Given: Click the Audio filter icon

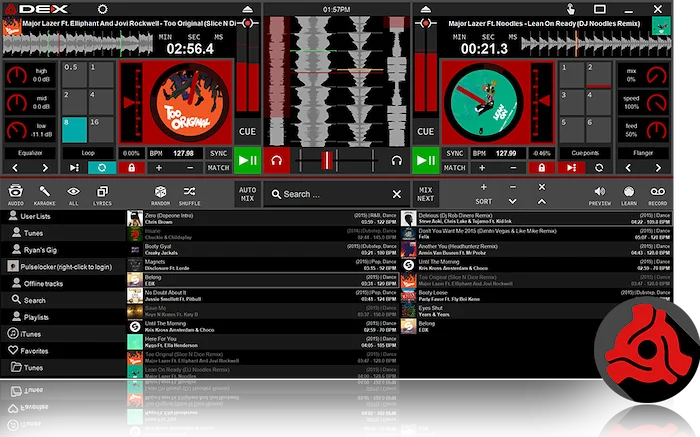Looking at the screenshot, I should (16, 191).
